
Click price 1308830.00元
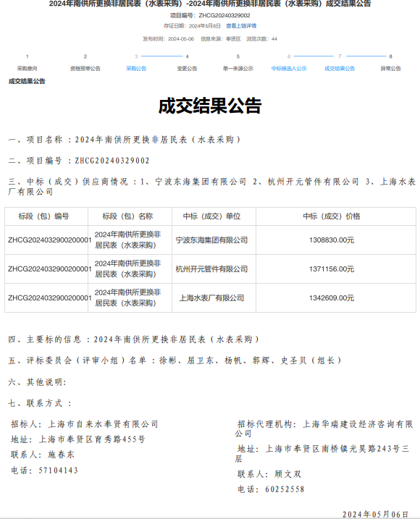(x=332, y=240)
